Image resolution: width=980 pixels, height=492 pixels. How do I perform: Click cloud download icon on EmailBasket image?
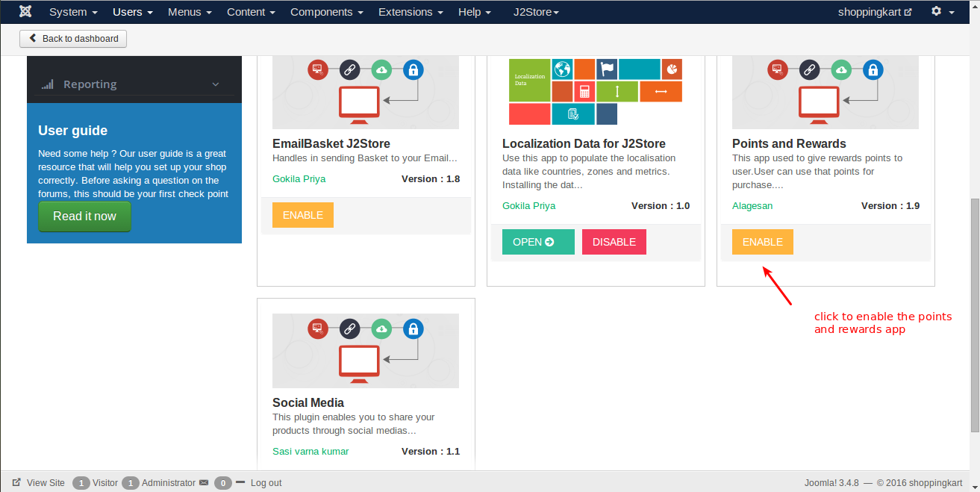click(381, 70)
